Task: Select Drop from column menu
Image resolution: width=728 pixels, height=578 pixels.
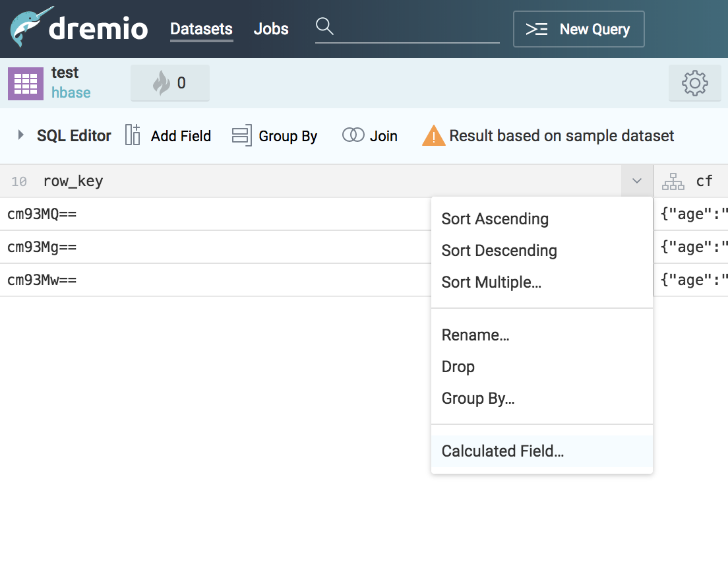Action: point(458,367)
